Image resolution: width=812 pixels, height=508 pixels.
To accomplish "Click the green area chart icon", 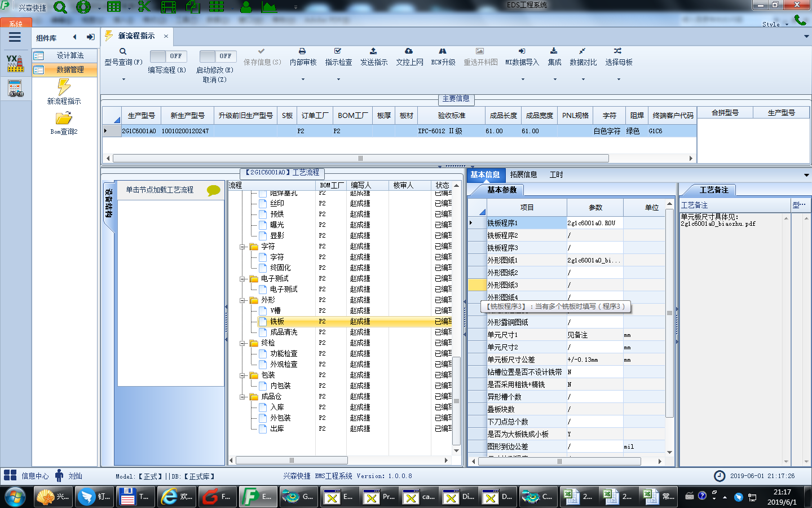I will (x=269, y=7).
